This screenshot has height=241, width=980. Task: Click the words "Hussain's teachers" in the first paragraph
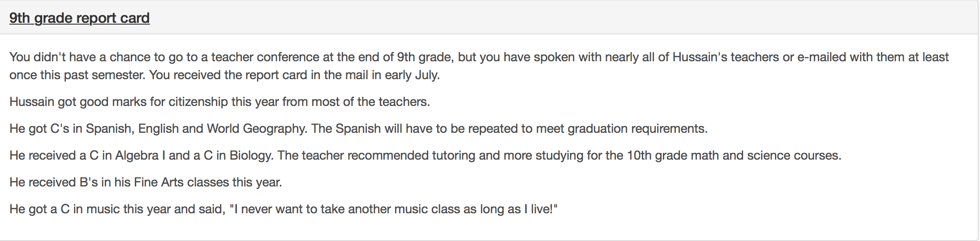pyautogui.click(x=726, y=57)
